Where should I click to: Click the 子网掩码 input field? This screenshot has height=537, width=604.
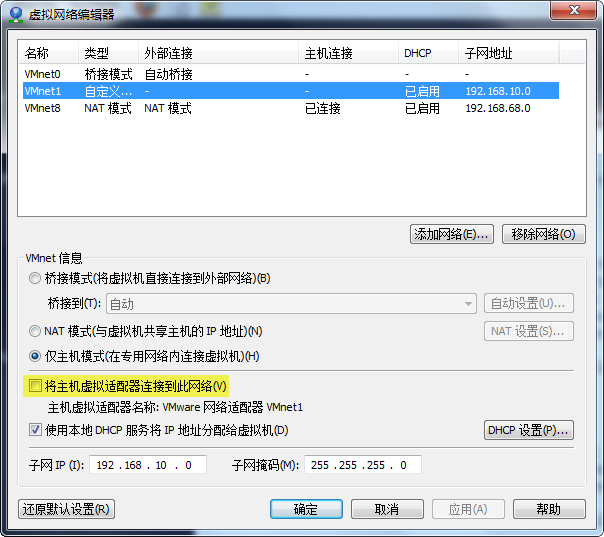[x=363, y=465]
